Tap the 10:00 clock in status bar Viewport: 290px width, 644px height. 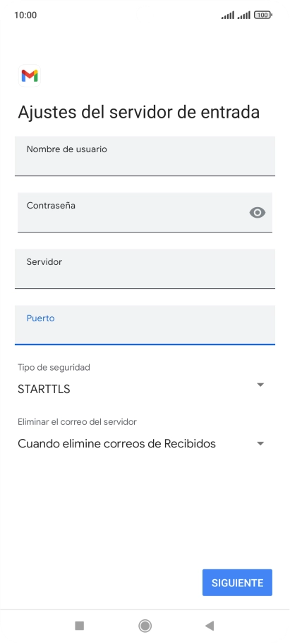(x=25, y=16)
